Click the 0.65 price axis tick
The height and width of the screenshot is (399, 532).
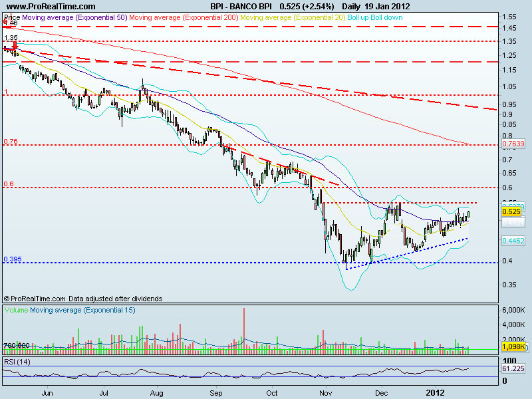(509, 173)
